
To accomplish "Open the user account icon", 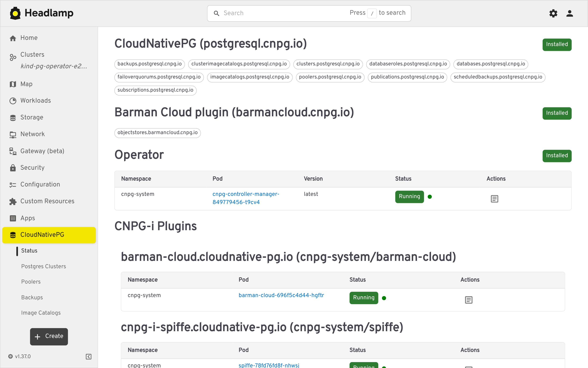I will pyautogui.click(x=570, y=13).
